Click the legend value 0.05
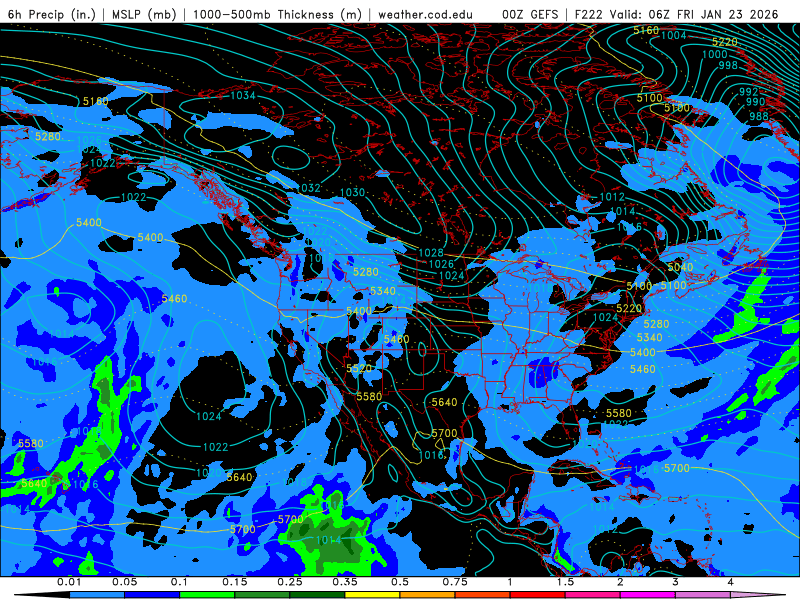The width and height of the screenshot is (800, 600). [x=124, y=582]
